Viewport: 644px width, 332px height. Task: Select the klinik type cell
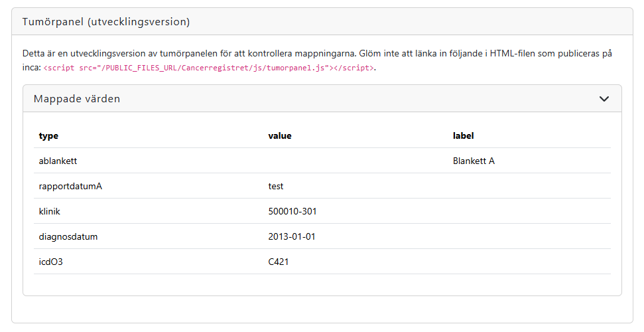[50, 212]
